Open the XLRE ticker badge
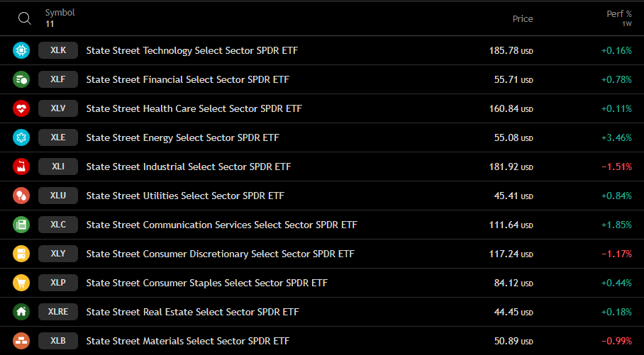This screenshot has height=355, width=644. point(58,312)
